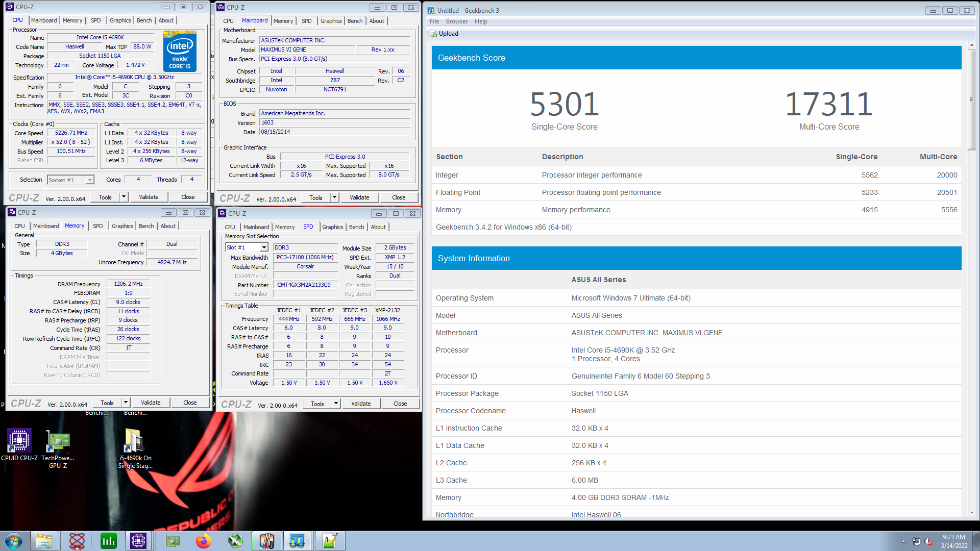The image size is (980, 551).
Task: Show hidden system tray icons
Action: coord(903,541)
